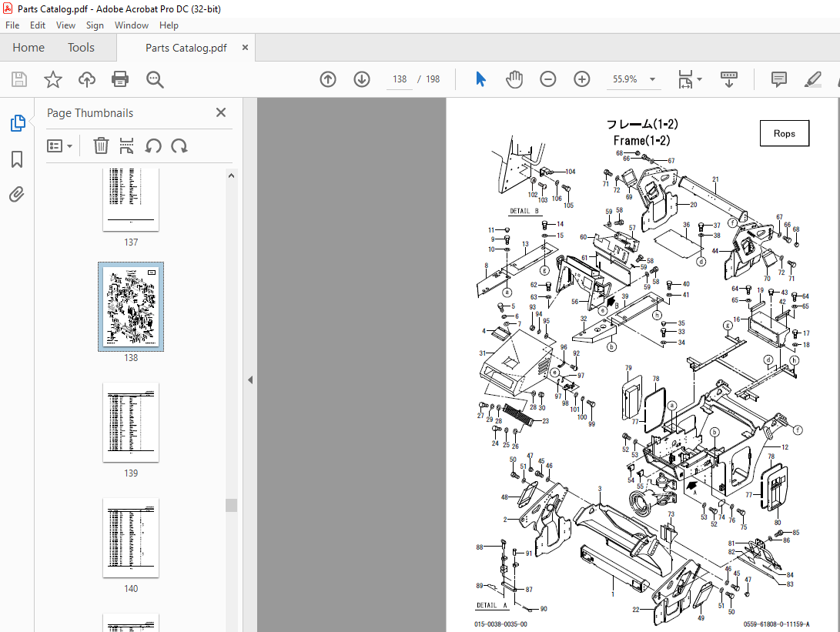Open the Sign menu
Screen dimensions: 840x632
[x=95, y=25]
